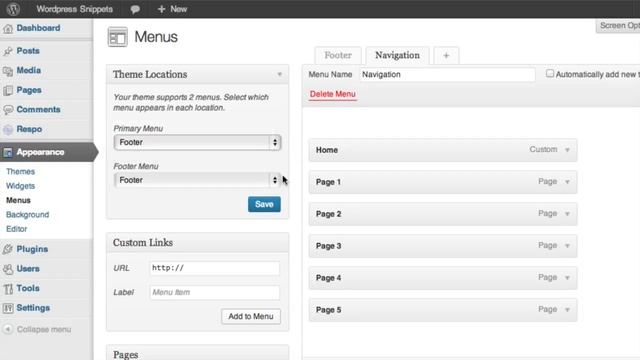Select the Navigation menu tab
640x360 pixels.
click(397, 56)
